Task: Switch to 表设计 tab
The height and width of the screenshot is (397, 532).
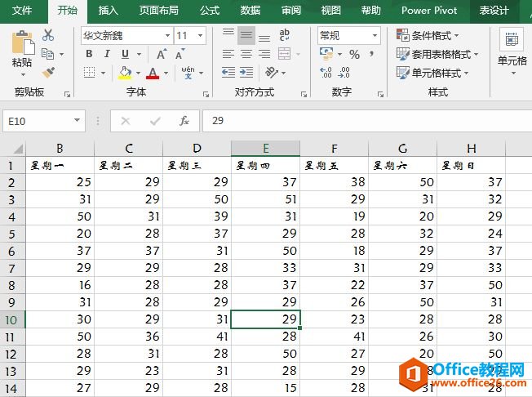Action: tap(494, 11)
